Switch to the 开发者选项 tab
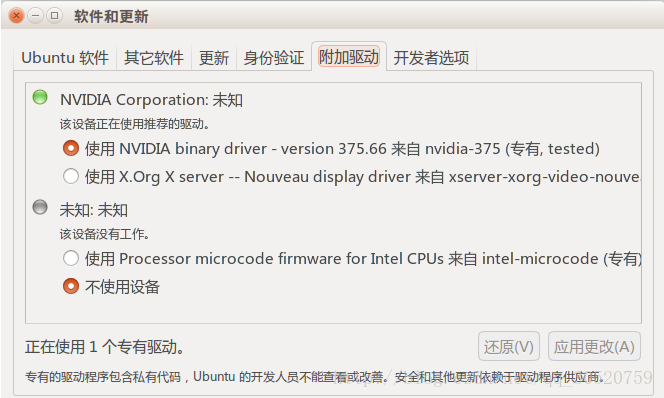Image resolution: width=664 pixels, height=398 pixels. (432, 58)
